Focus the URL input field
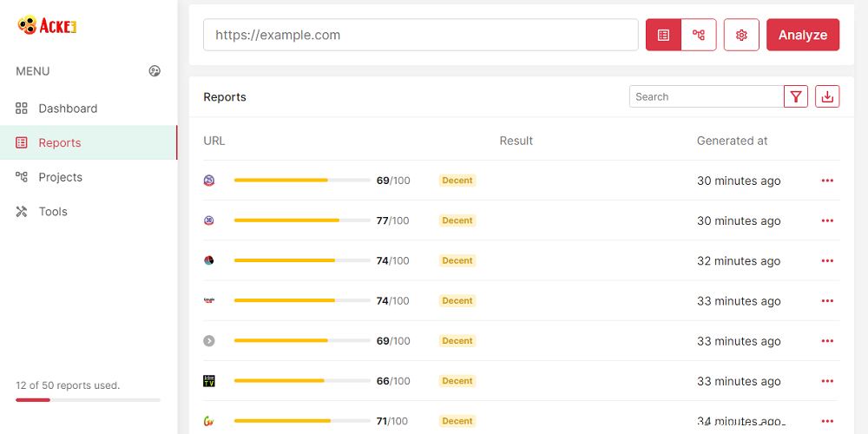 tap(421, 35)
